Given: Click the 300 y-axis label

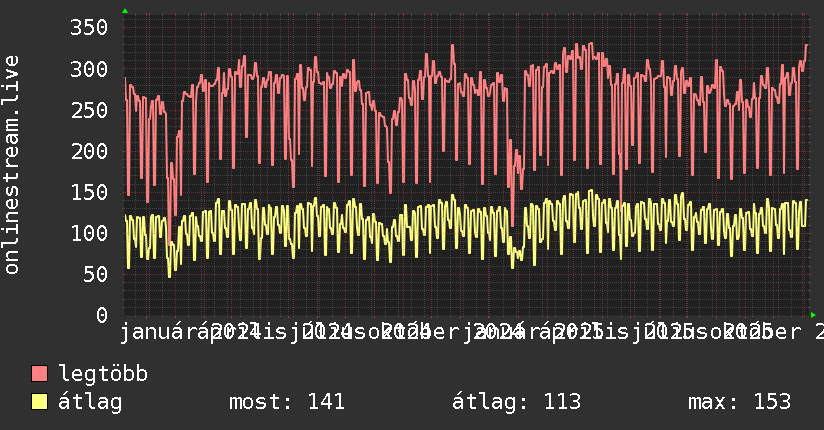Looking at the screenshot, I should (89, 69).
